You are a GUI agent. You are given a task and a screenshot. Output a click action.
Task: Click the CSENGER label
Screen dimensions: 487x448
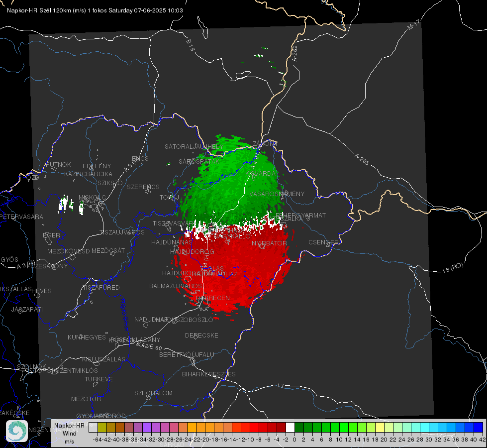(323, 242)
